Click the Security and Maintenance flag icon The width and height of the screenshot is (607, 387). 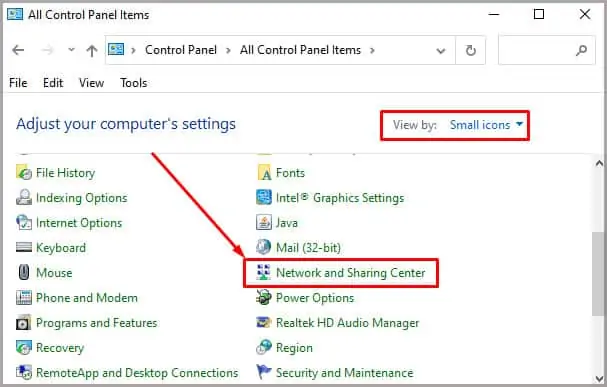tap(264, 372)
